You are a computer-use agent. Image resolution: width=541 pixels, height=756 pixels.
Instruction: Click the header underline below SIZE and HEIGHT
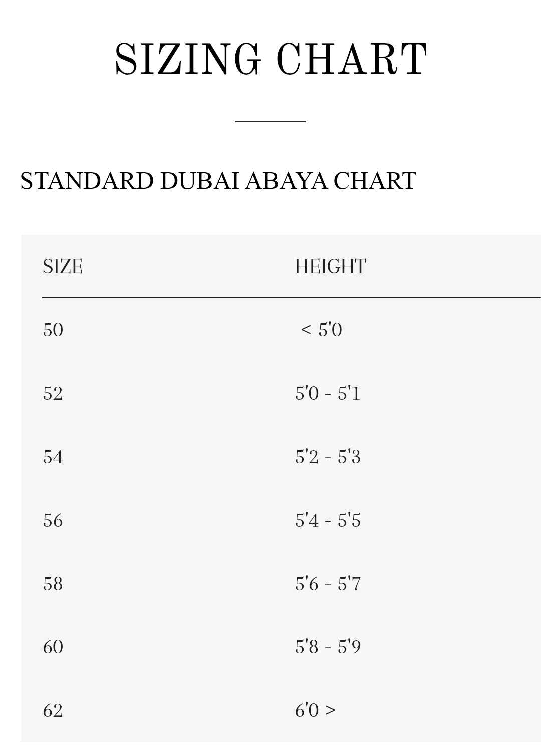click(x=291, y=298)
